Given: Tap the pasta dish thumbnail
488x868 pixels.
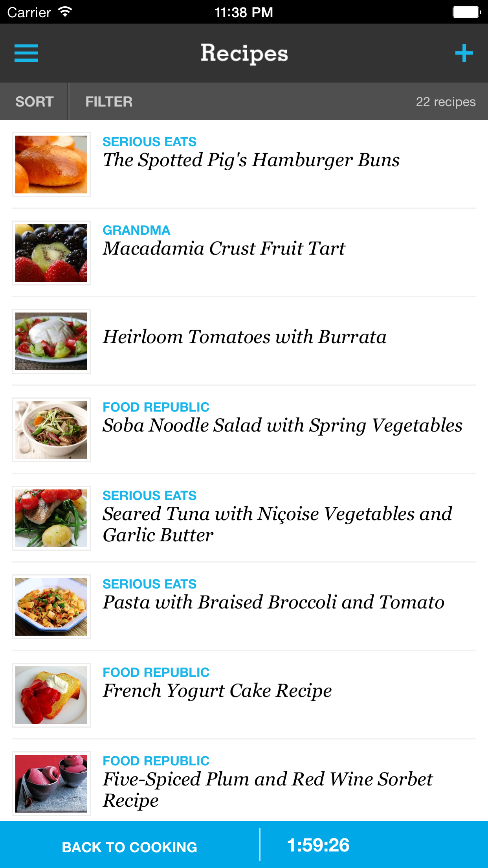Looking at the screenshot, I should pos(51,607).
